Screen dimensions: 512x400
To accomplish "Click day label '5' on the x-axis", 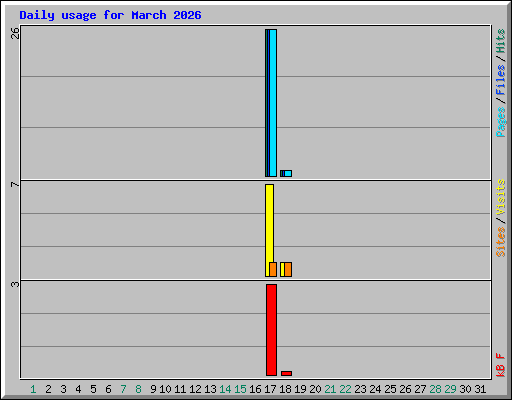I will pyautogui.click(x=93, y=389).
